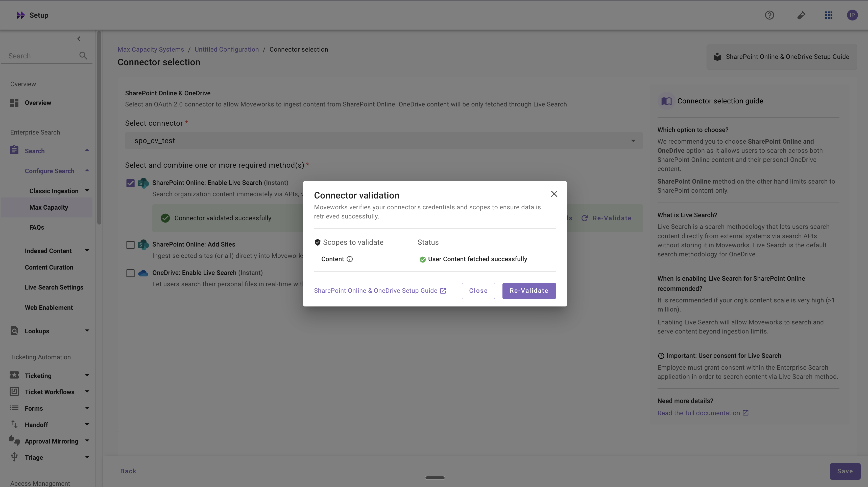Click the SharePoint icon beside Add Sites
Screen dimensions: 868x487
(x=143, y=245)
